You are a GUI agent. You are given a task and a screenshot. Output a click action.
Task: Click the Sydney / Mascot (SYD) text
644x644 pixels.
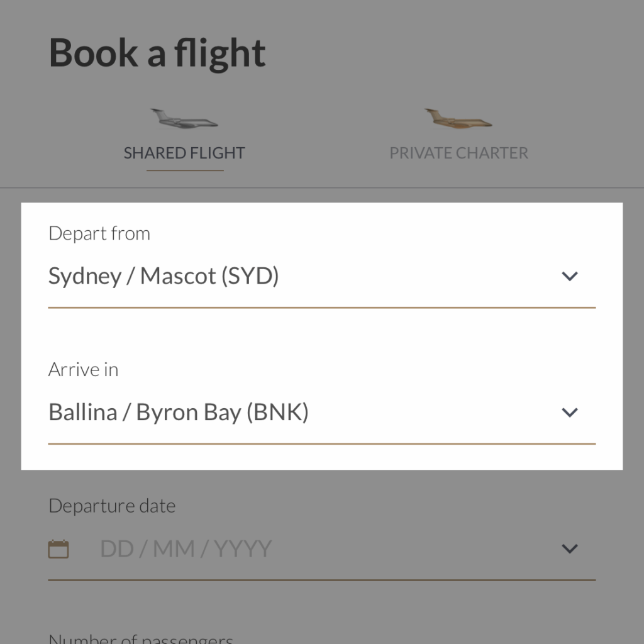[x=164, y=276]
